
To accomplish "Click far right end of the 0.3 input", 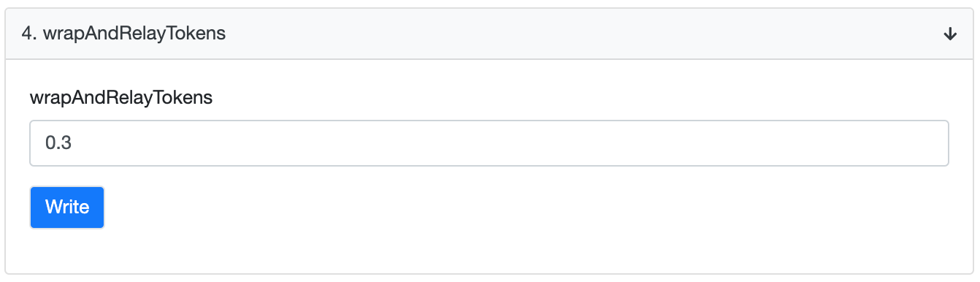I will (x=935, y=143).
